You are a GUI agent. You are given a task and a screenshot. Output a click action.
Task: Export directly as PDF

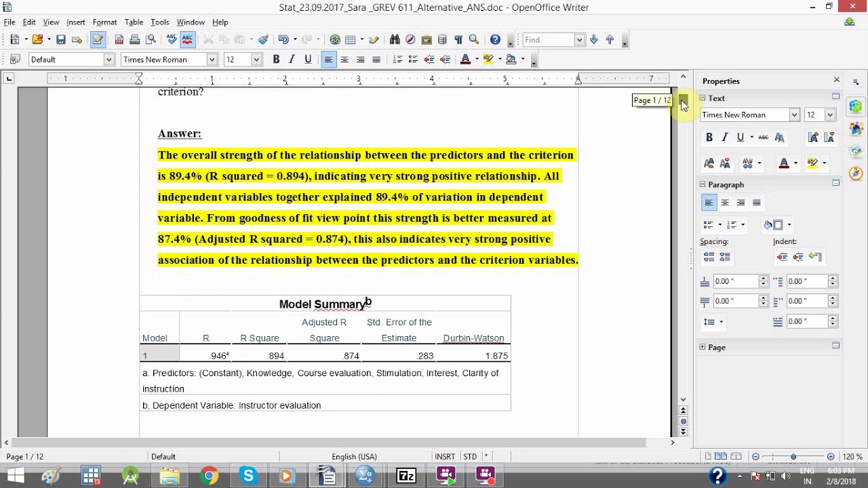pyautogui.click(x=119, y=40)
